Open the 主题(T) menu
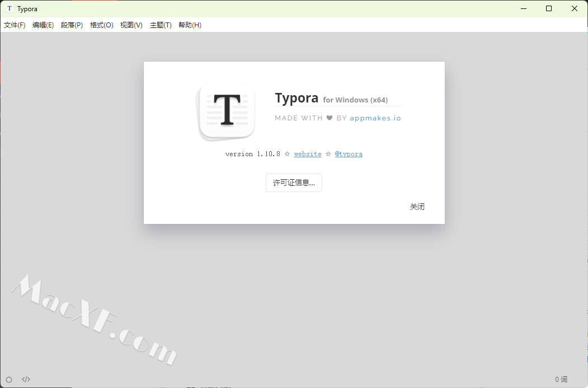Viewport: 588px width, 388px height. [x=161, y=25]
